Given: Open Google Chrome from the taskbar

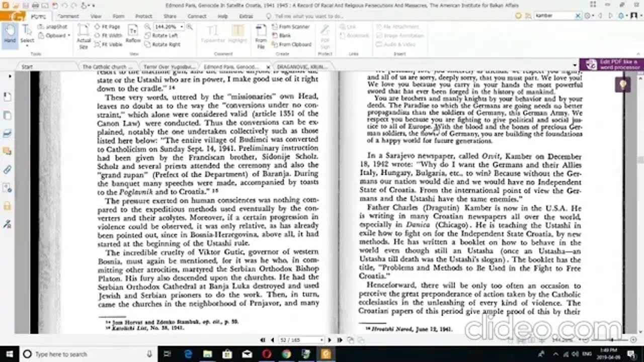Looking at the screenshot, I should (x=286, y=354).
